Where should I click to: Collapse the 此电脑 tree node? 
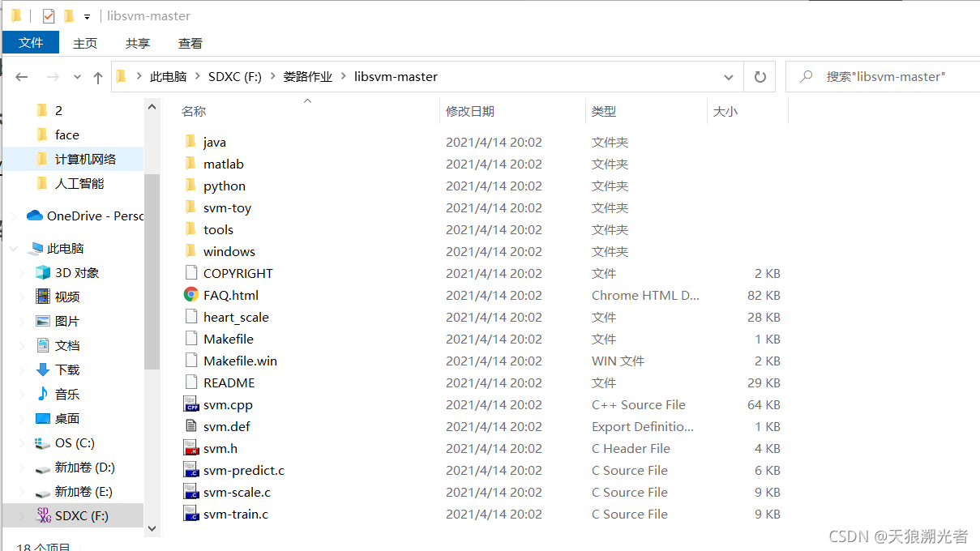13,249
